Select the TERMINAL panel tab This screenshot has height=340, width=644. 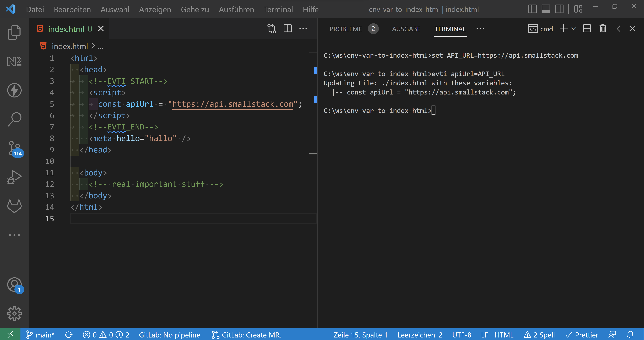[x=450, y=29]
